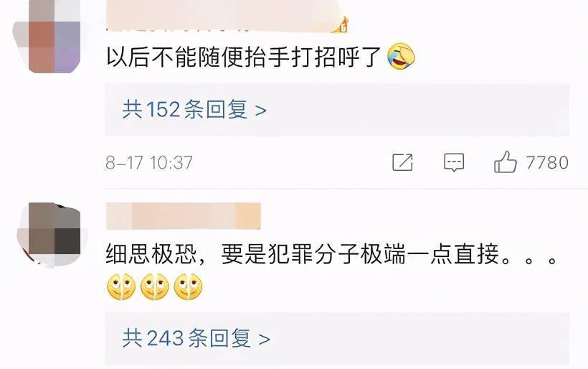The image size is (588, 369).
Task: Select comment text 细思极恐
Action: [151, 254]
